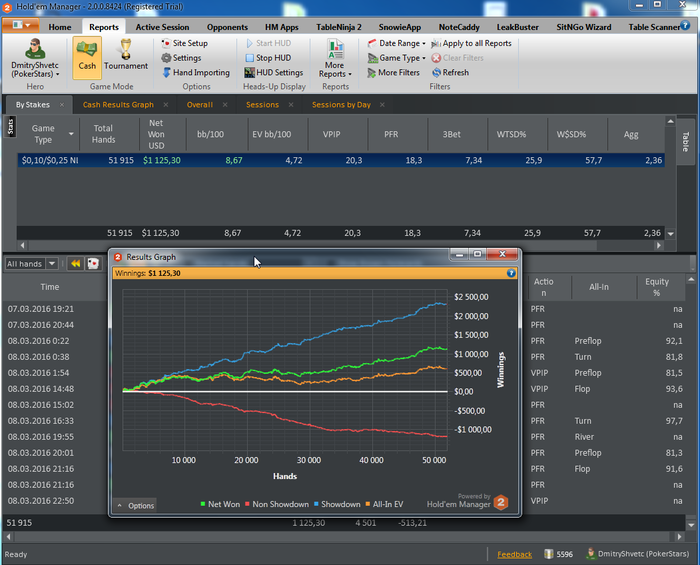Click the Stop HUD button
The image size is (700, 565).
click(x=268, y=58)
